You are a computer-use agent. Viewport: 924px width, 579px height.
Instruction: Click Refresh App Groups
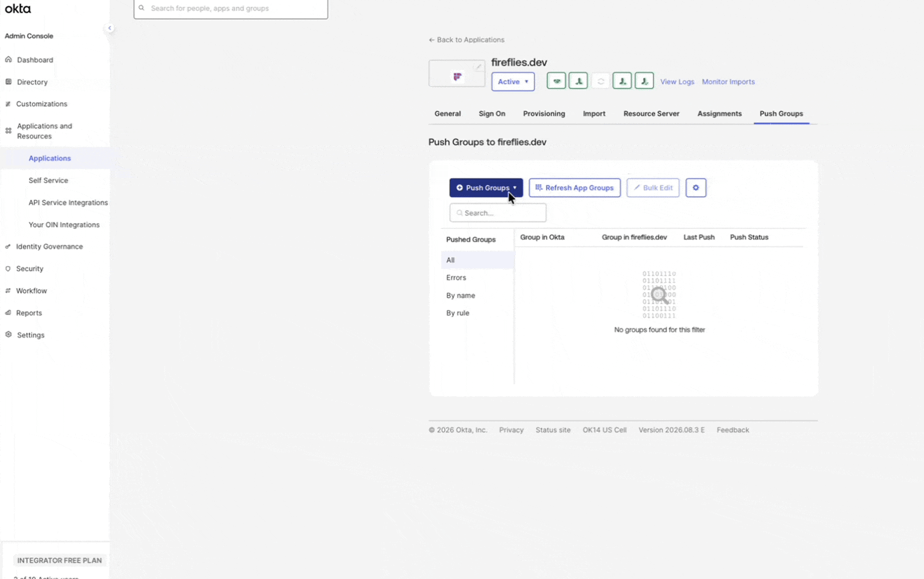tap(575, 188)
